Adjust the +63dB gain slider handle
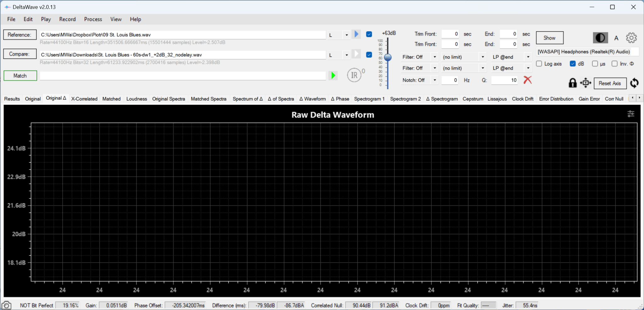 (x=388, y=57)
